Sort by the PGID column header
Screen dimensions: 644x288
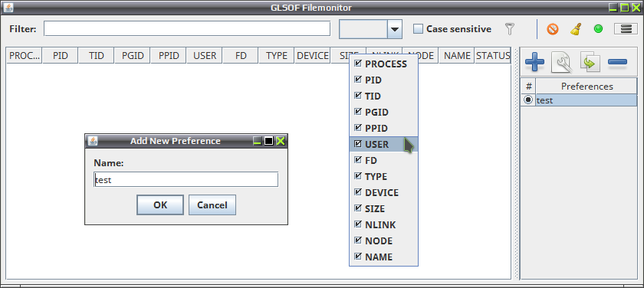132,56
